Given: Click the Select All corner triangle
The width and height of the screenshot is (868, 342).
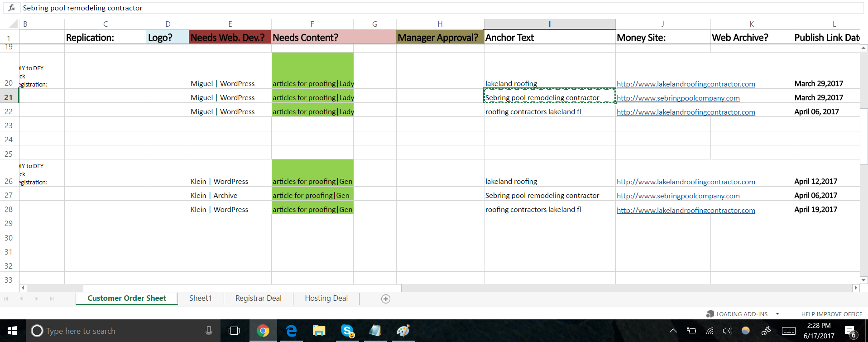Looking at the screenshot, I should point(14,24).
